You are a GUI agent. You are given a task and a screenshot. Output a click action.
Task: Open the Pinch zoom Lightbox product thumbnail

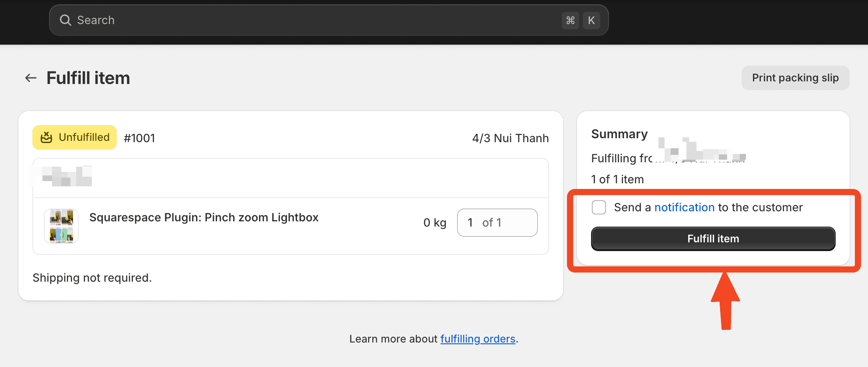[x=61, y=226]
